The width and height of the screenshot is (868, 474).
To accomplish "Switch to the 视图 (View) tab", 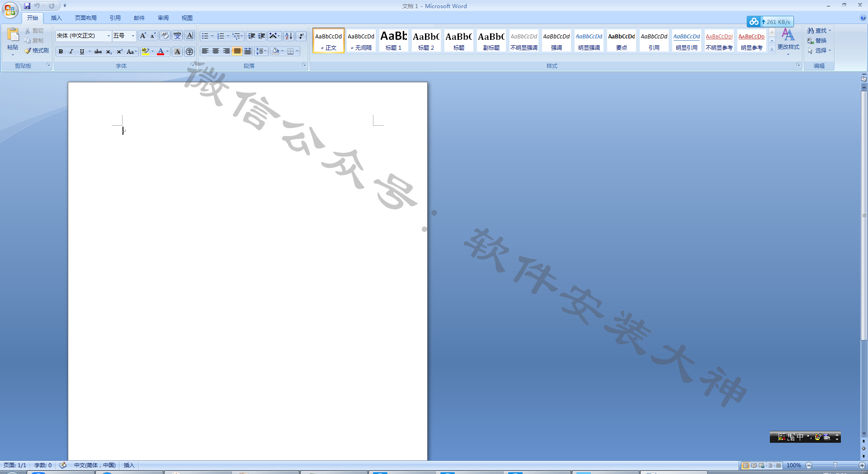I will [187, 18].
